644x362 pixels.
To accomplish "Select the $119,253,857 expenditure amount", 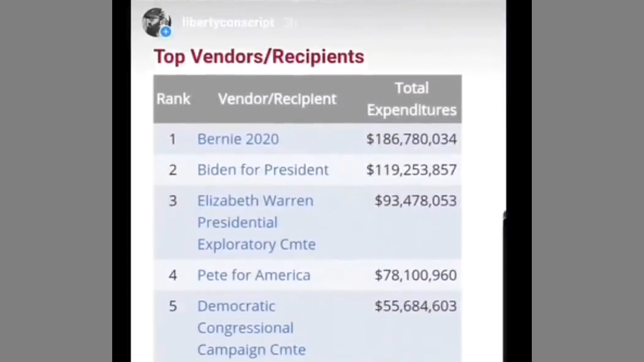I will click(412, 170).
